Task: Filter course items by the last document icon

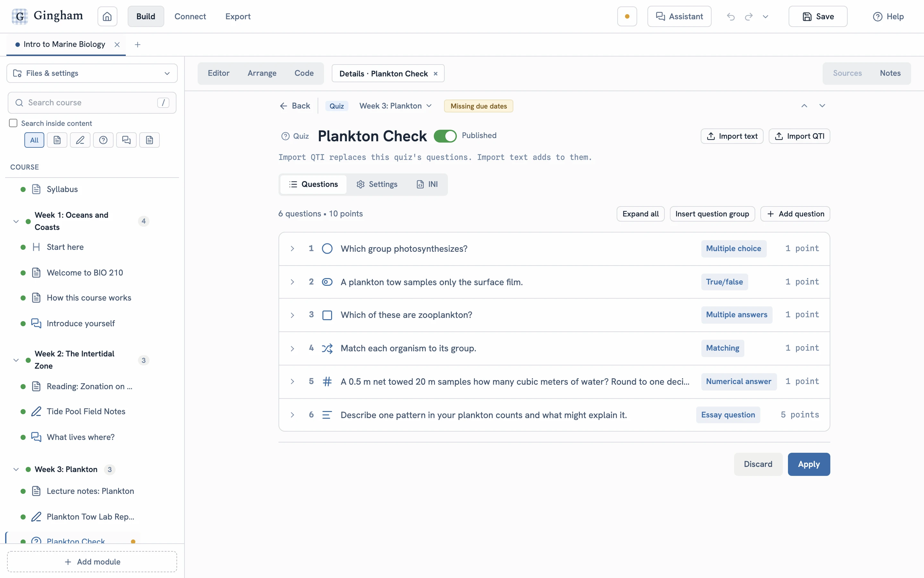Action: point(149,140)
